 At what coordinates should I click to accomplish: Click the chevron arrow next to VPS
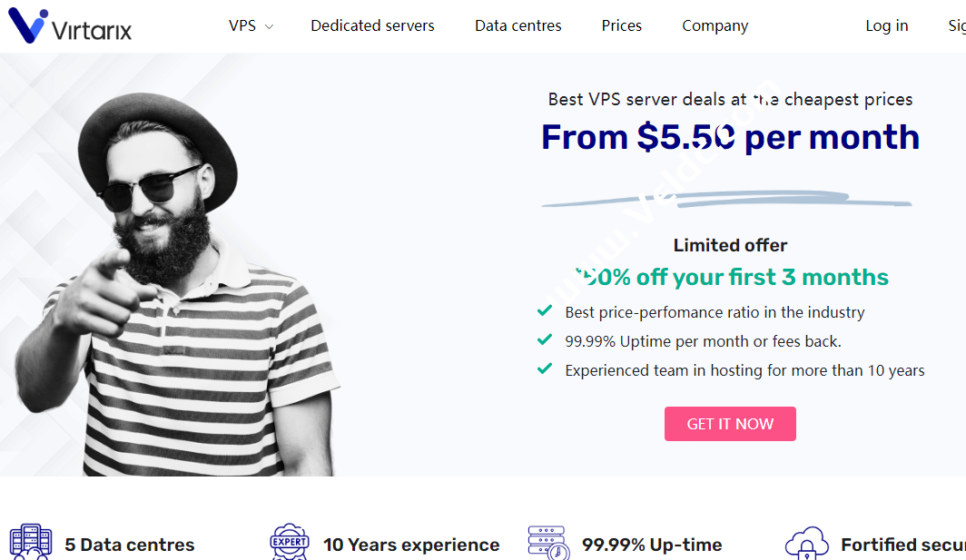(269, 27)
